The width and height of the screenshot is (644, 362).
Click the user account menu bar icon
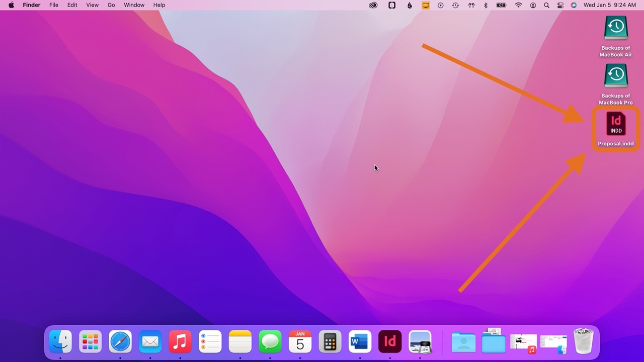coord(533,5)
